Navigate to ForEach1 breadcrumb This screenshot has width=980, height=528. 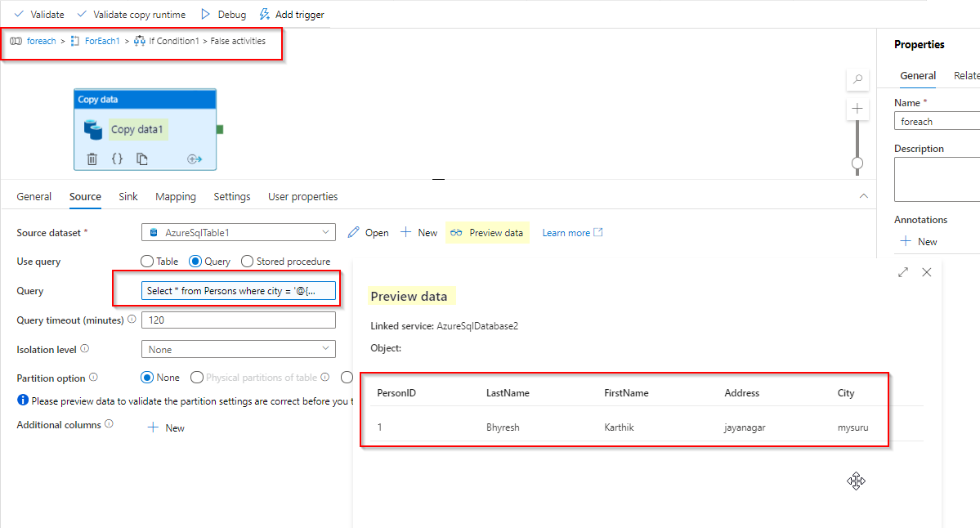(102, 41)
